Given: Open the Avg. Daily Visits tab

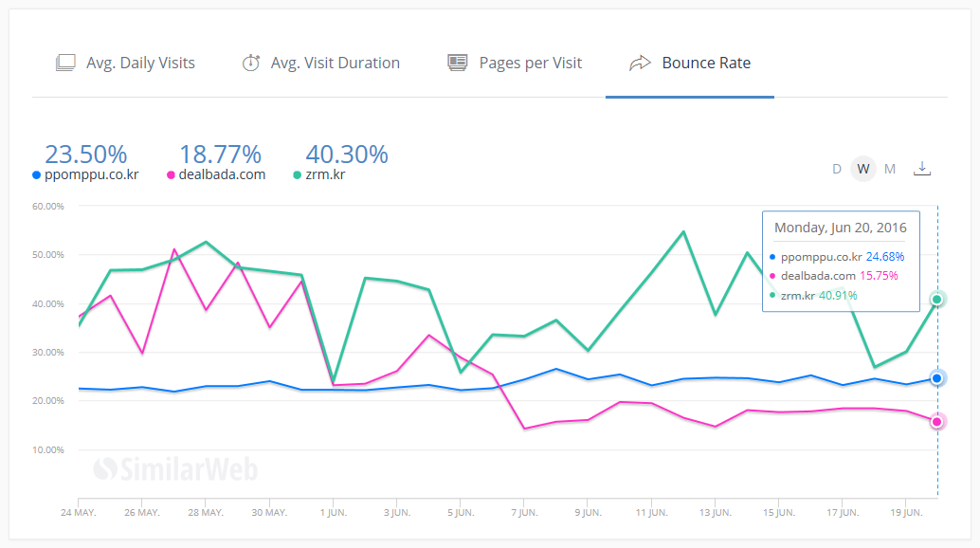Looking at the screenshot, I should pyautogui.click(x=139, y=64).
